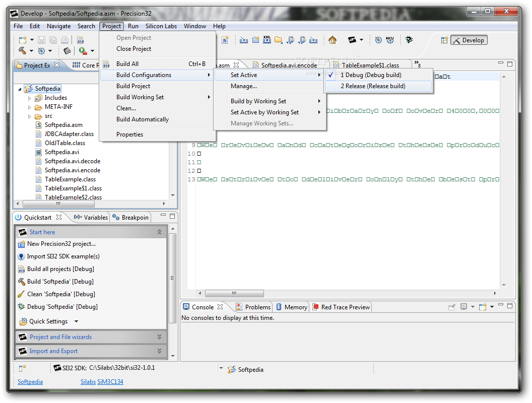The height and width of the screenshot is (403, 532).
Task: Click the Print toolbar icon
Action: pos(65,40)
